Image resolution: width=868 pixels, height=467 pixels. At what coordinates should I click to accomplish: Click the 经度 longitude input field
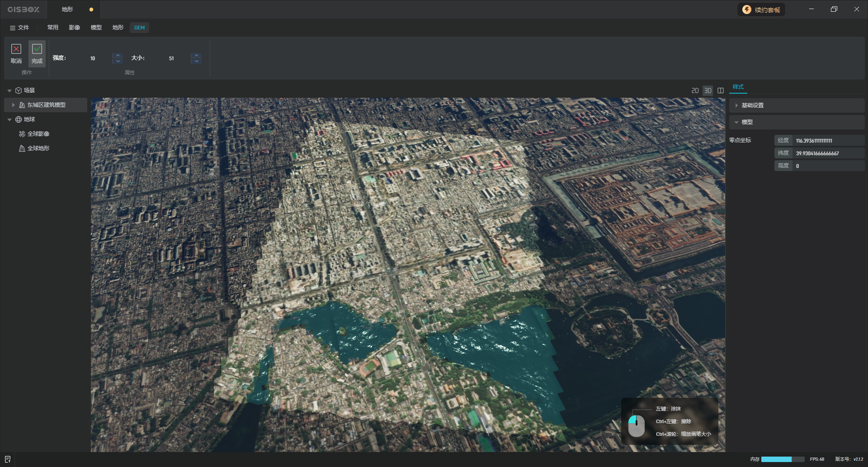827,141
